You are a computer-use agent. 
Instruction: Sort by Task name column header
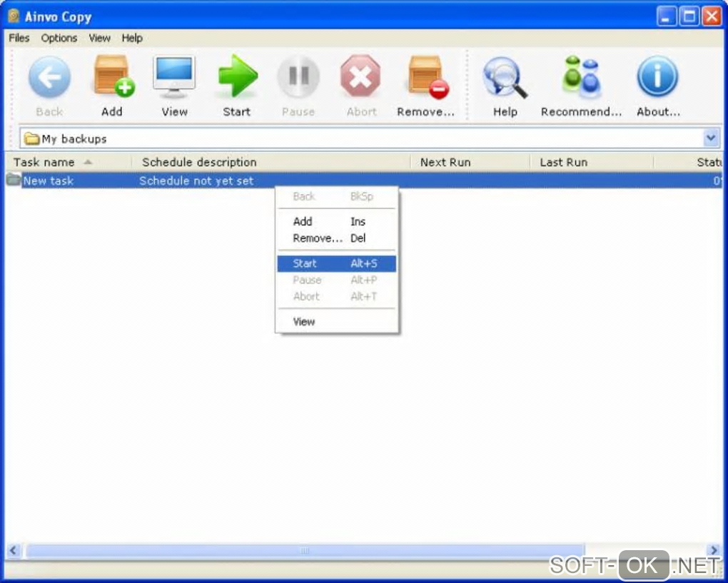tap(69, 162)
